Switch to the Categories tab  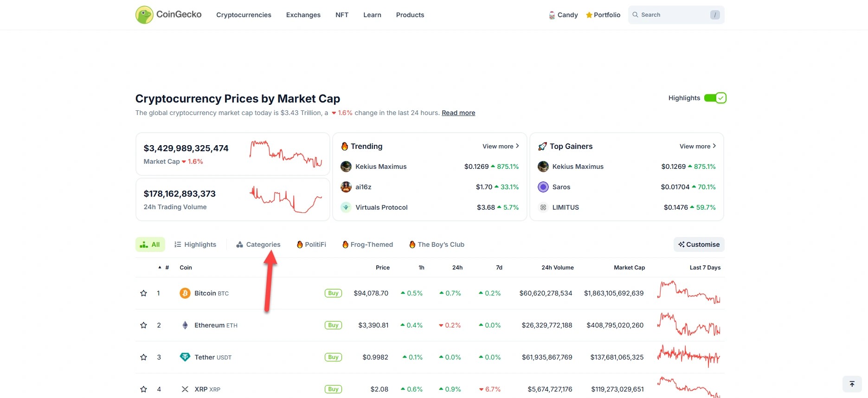click(x=258, y=244)
